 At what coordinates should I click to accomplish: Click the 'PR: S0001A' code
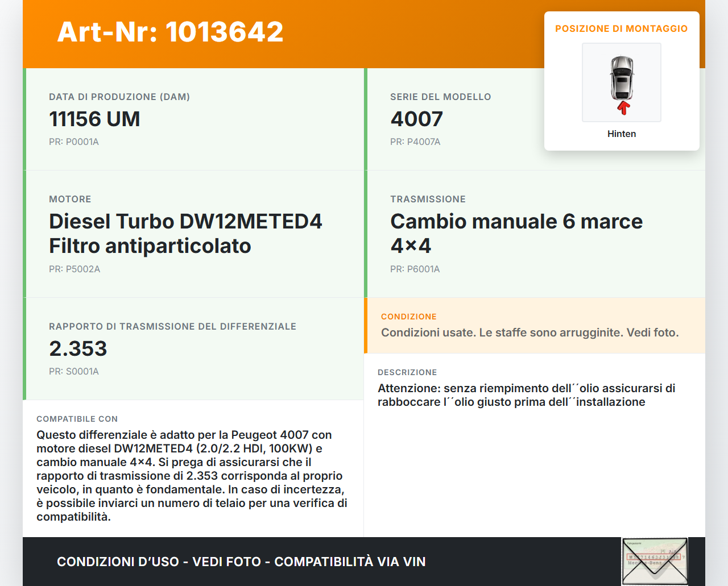click(x=74, y=371)
